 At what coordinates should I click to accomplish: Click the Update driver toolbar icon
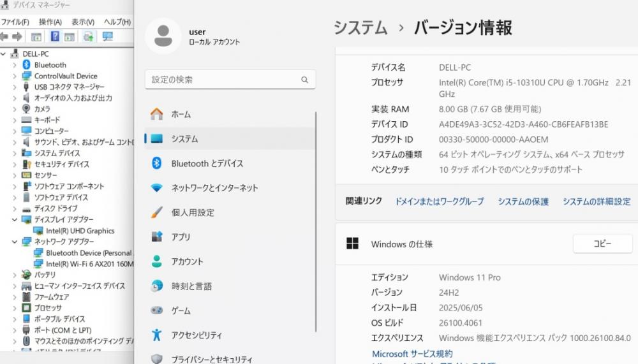pos(88,36)
